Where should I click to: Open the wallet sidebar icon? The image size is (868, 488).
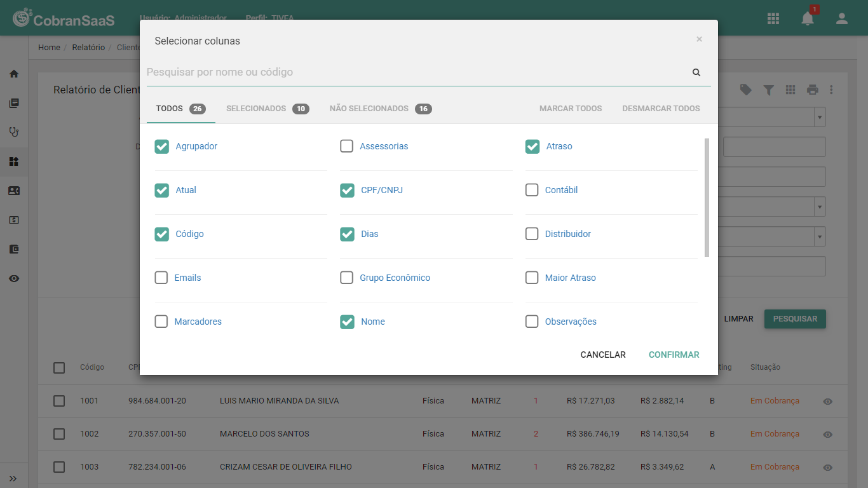(14, 249)
